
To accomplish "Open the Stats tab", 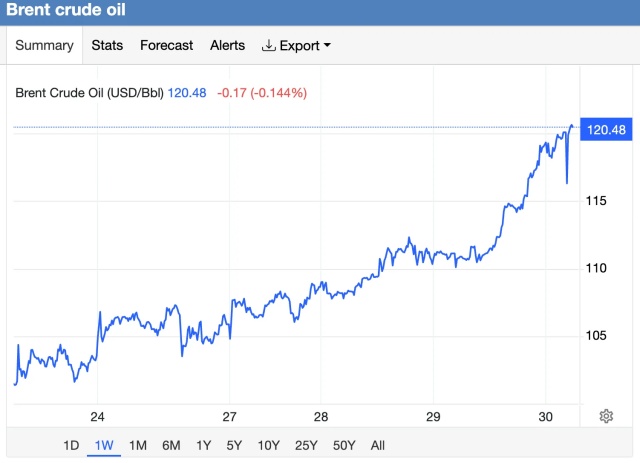I will 107,45.
